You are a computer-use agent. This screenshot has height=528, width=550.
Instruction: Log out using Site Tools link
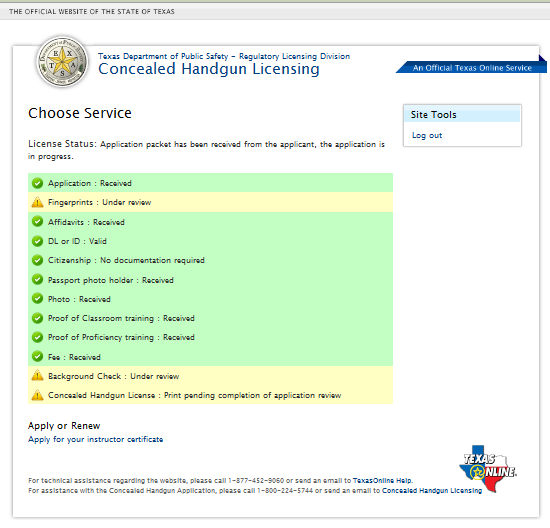click(427, 135)
